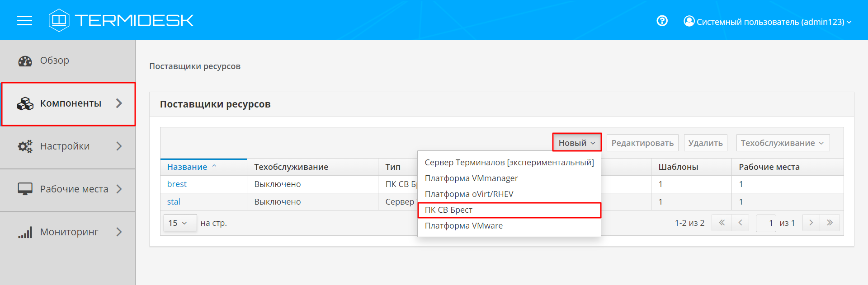
Task: Select Платформа oVirt/RHEV menu entry
Action: tap(509, 194)
